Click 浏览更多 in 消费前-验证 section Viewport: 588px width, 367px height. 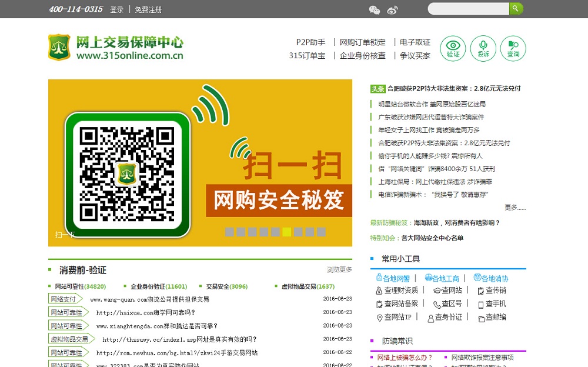tap(339, 269)
